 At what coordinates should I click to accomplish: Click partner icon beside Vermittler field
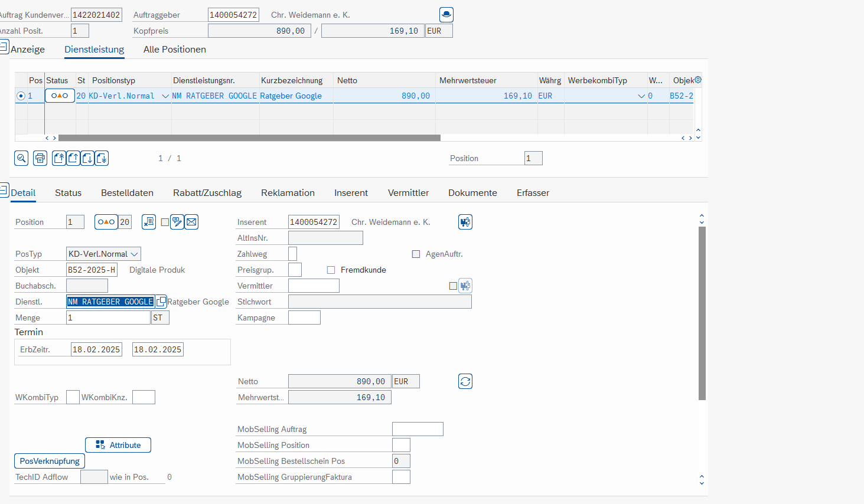(x=465, y=286)
